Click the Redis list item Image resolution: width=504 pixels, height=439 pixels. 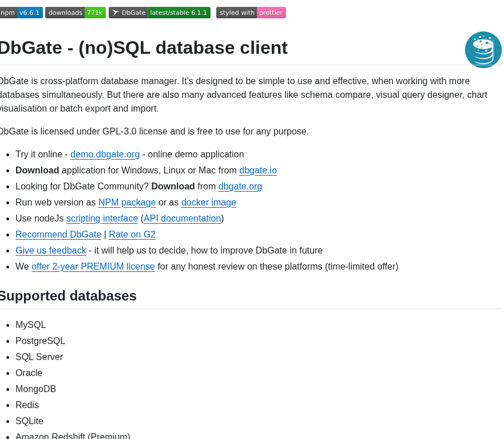coord(27,405)
